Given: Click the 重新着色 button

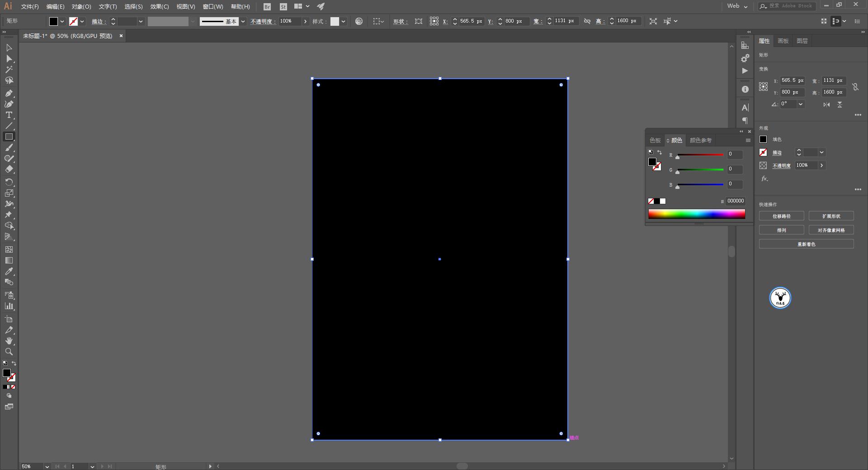Looking at the screenshot, I should tap(806, 244).
